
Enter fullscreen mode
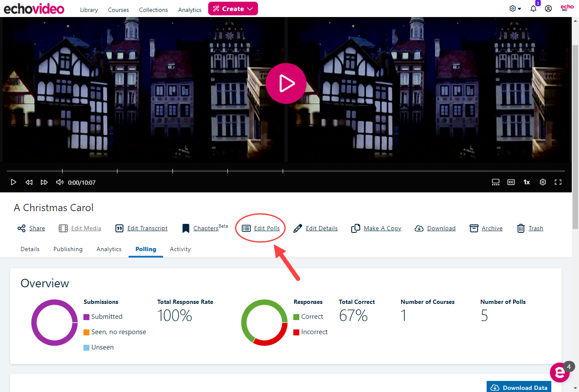coord(558,182)
